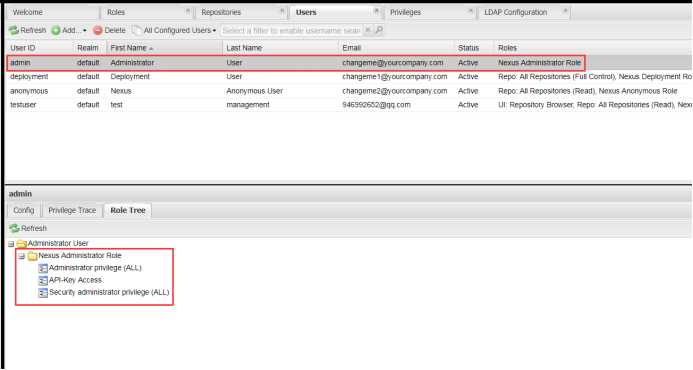Screen dimensions: 693x370
Task: Open the Add... user menu
Action: tap(69, 30)
